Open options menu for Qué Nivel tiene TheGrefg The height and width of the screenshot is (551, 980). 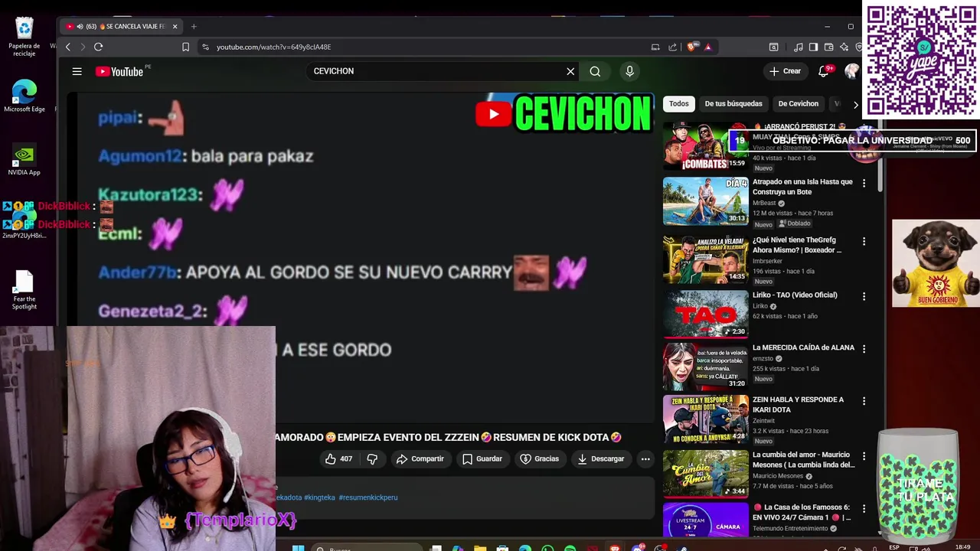tap(864, 241)
